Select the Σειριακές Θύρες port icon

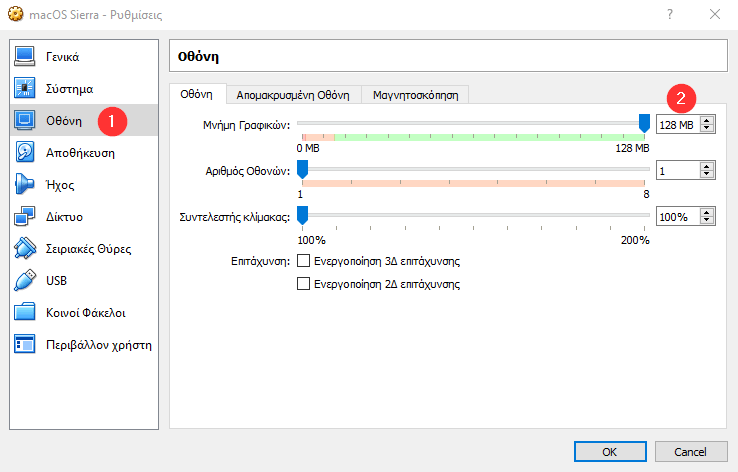(24, 248)
